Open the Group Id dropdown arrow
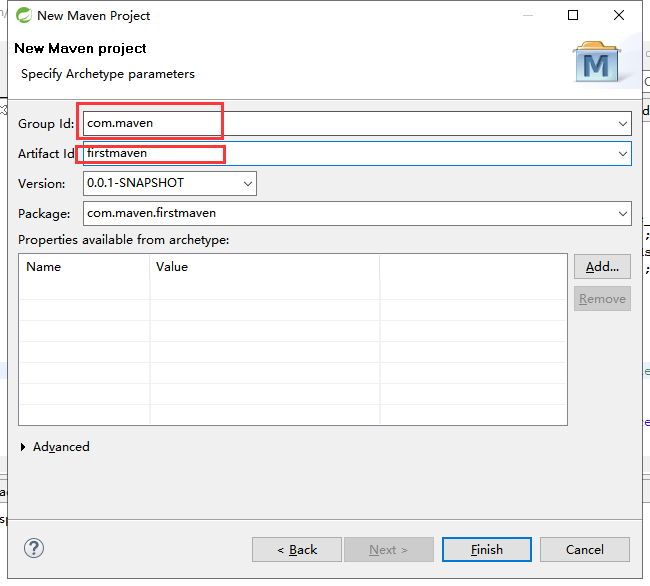The width and height of the screenshot is (650, 586). point(622,123)
